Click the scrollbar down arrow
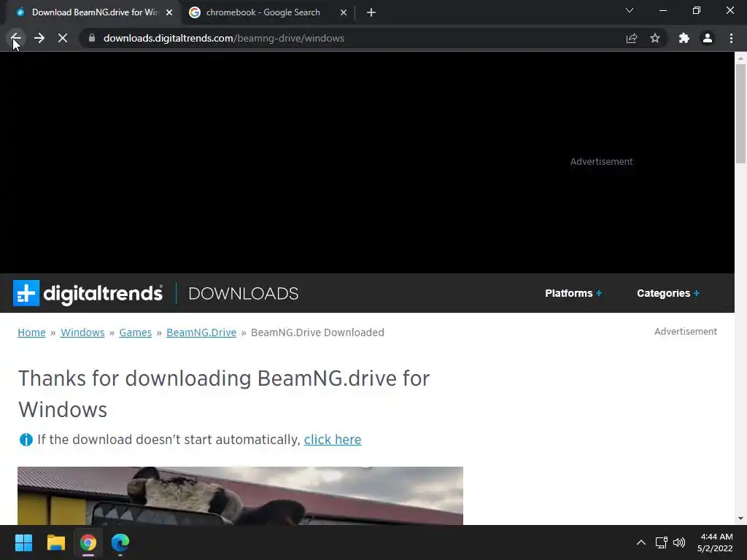Viewport: 747px width, 560px height. click(740, 518)
